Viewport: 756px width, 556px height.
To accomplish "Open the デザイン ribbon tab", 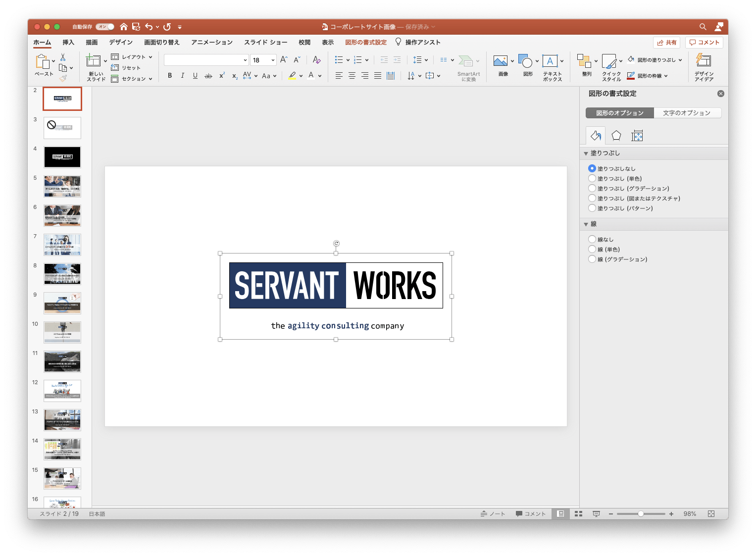I will [x=121, y=43].
